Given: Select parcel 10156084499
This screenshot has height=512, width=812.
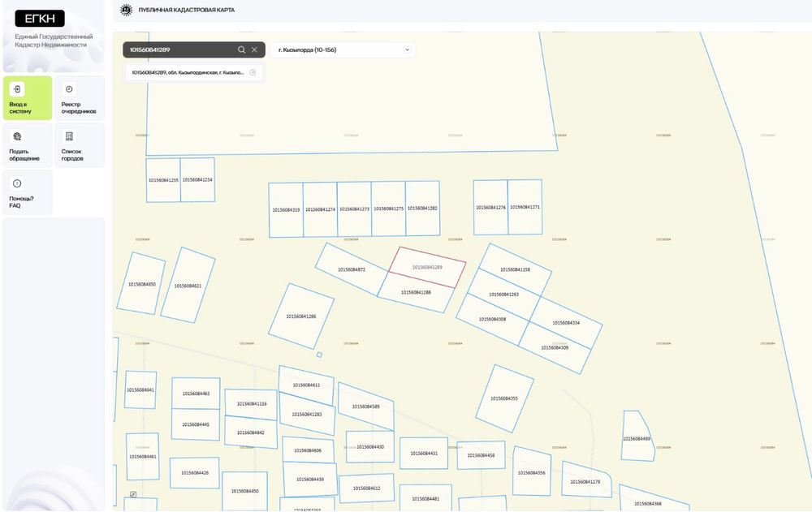Looking at the screenshot, I should (637, 438).
